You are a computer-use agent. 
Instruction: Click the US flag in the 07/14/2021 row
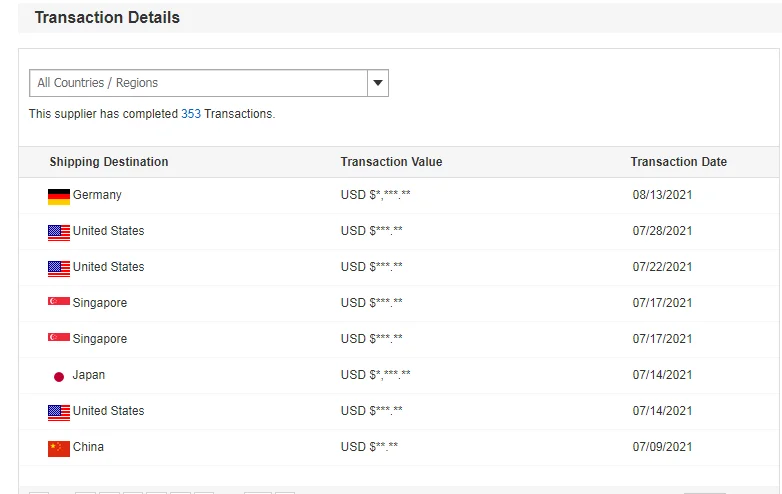(x=59, y=413)
